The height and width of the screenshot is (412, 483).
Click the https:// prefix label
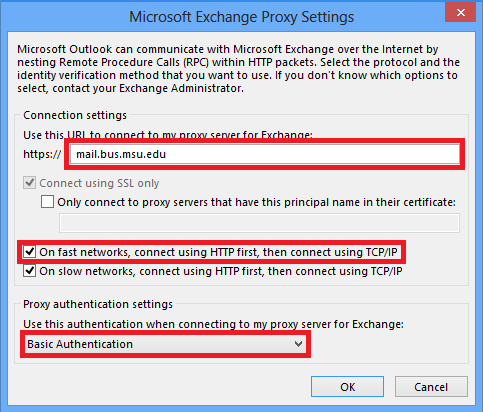pos(42,154)
